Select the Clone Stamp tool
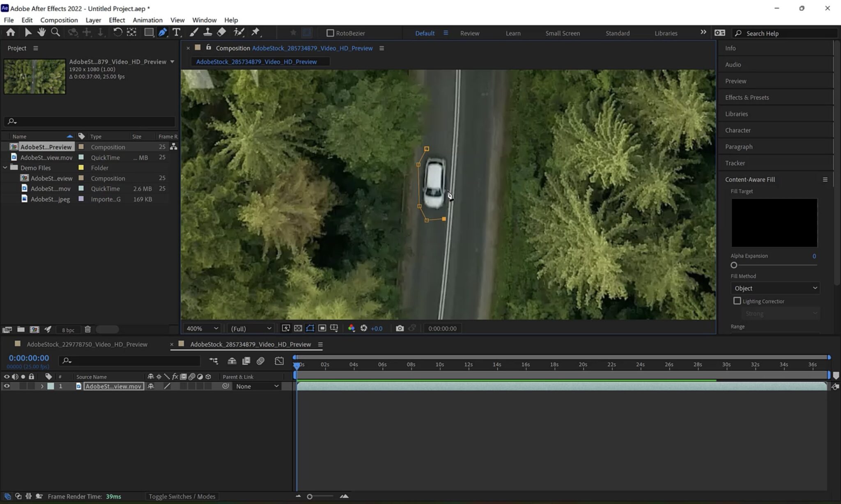The height and width of the screenshot is (504, 841). (208, 32)
